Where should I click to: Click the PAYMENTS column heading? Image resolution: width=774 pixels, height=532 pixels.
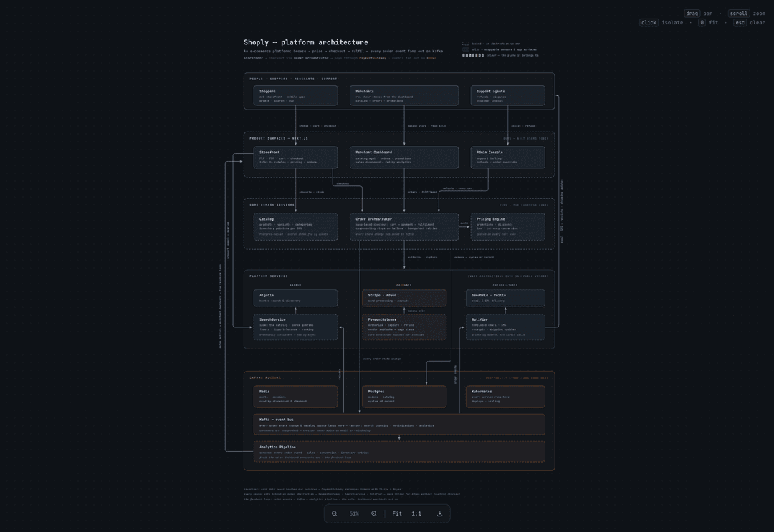[x=403, y=285]
